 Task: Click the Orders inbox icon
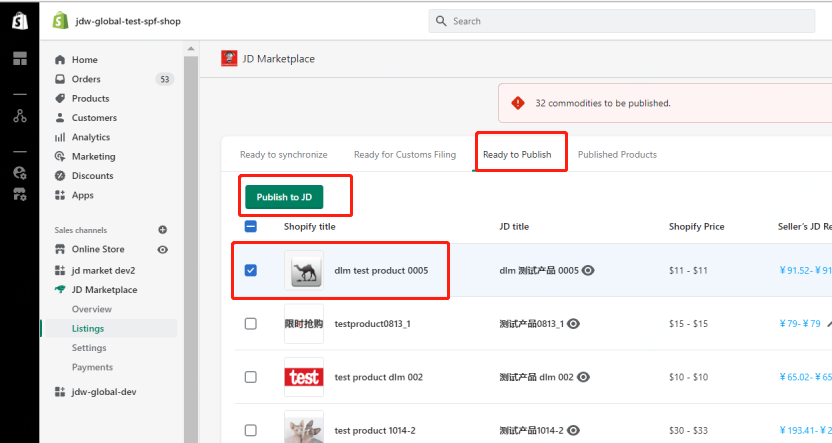point(60,79)
